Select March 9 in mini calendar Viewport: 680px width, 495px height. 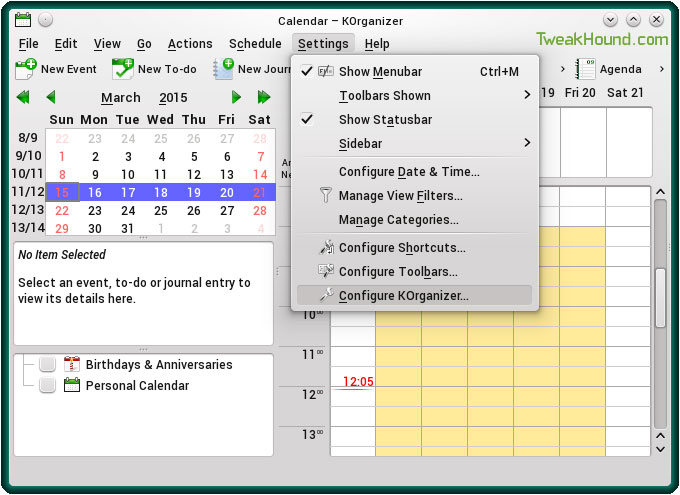[x=95, y=174]
